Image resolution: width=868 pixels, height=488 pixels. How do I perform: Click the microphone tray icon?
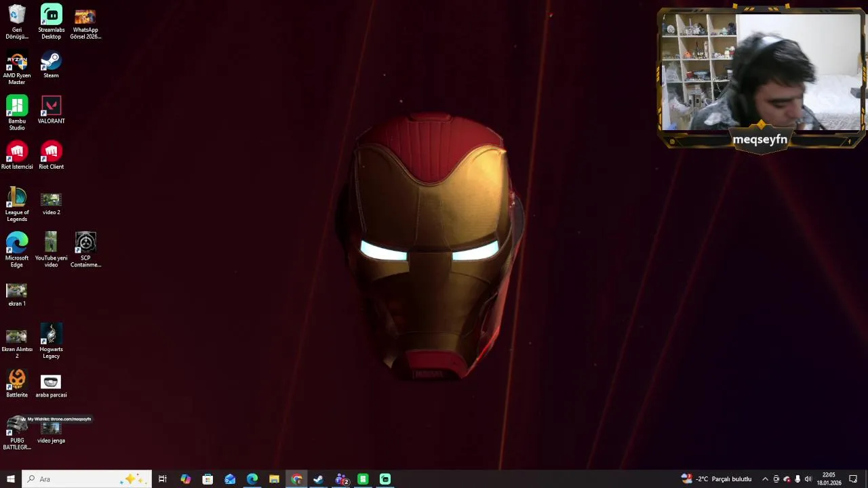(x=797, y=479)
